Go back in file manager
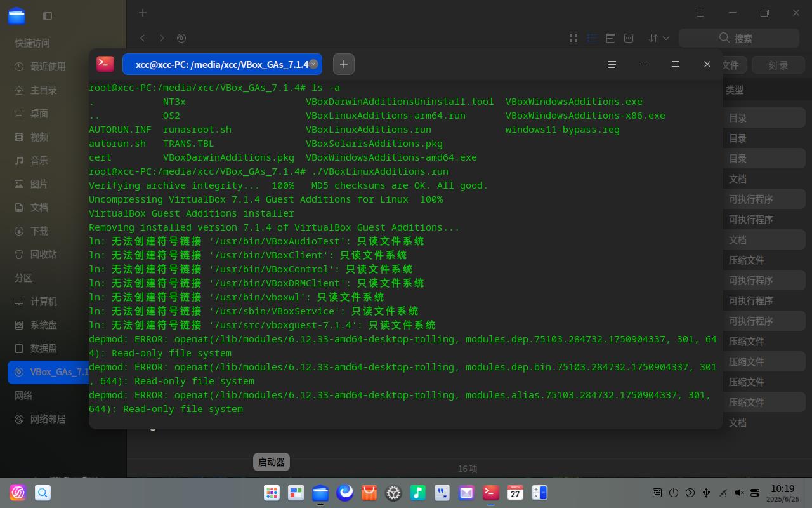 point(143,38)
